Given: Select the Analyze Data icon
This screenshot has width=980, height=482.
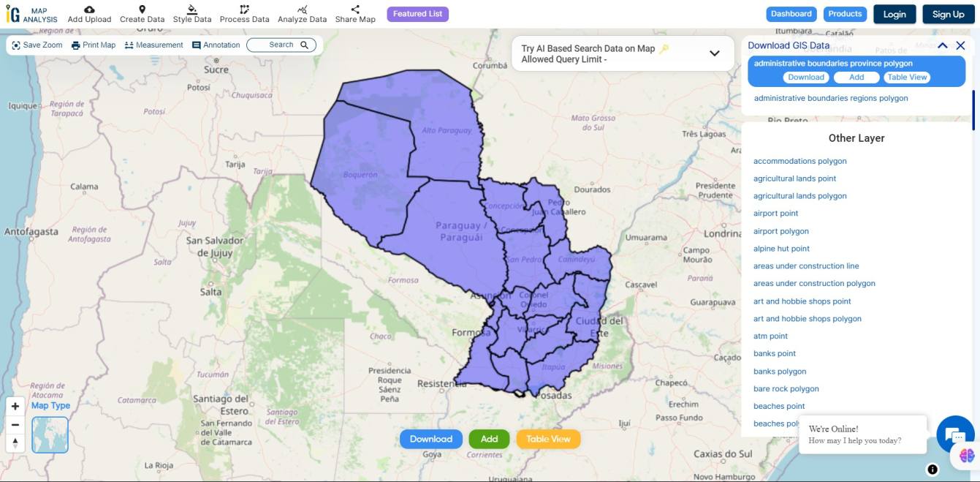Looking at the screenshot, I should tap(301, 10).
